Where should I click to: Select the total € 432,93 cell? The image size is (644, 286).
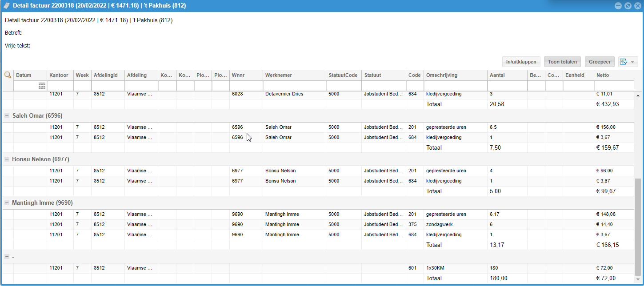tap(614, 104)
